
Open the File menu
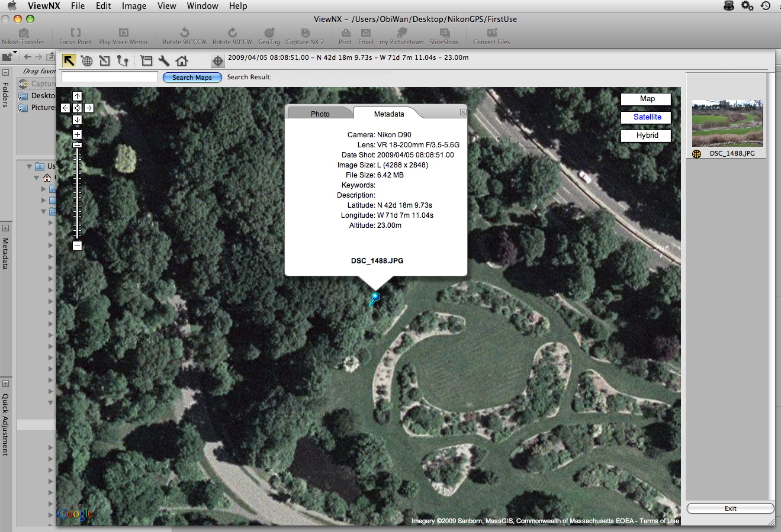[78, 6]
